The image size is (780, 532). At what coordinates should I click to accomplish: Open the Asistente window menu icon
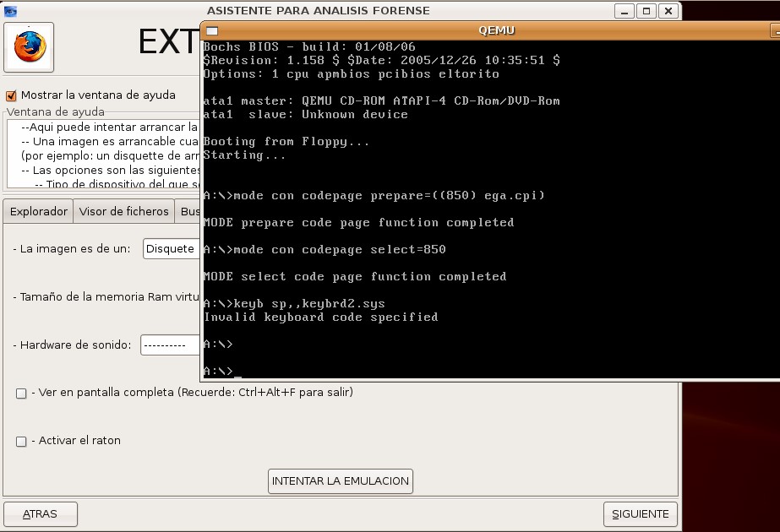point(10,11)
